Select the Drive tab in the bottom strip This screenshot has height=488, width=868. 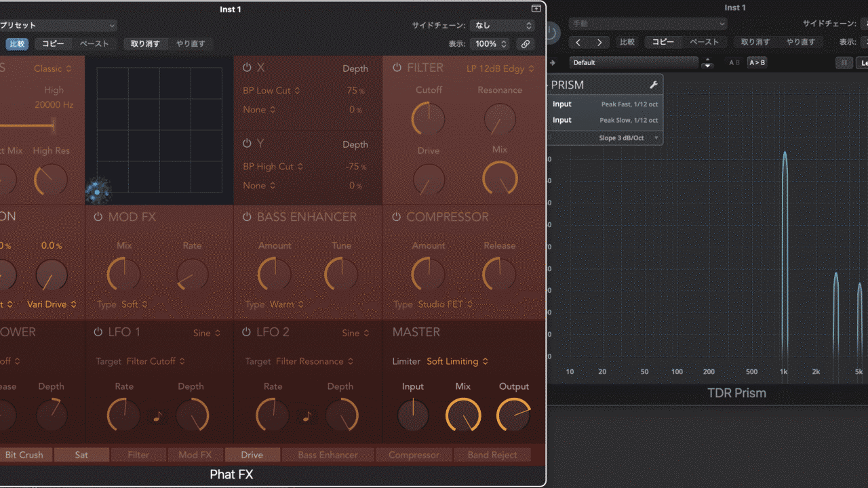(252, 455)
